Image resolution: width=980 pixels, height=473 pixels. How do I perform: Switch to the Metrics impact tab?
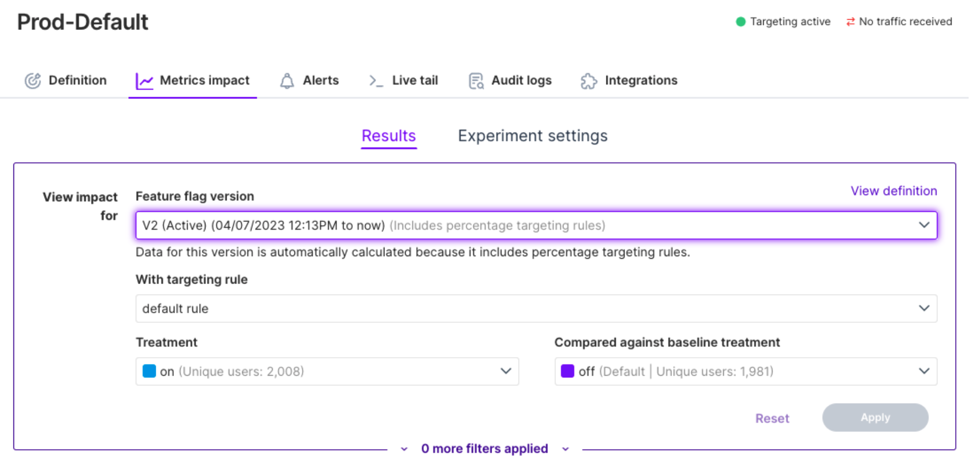coord(192,81)
